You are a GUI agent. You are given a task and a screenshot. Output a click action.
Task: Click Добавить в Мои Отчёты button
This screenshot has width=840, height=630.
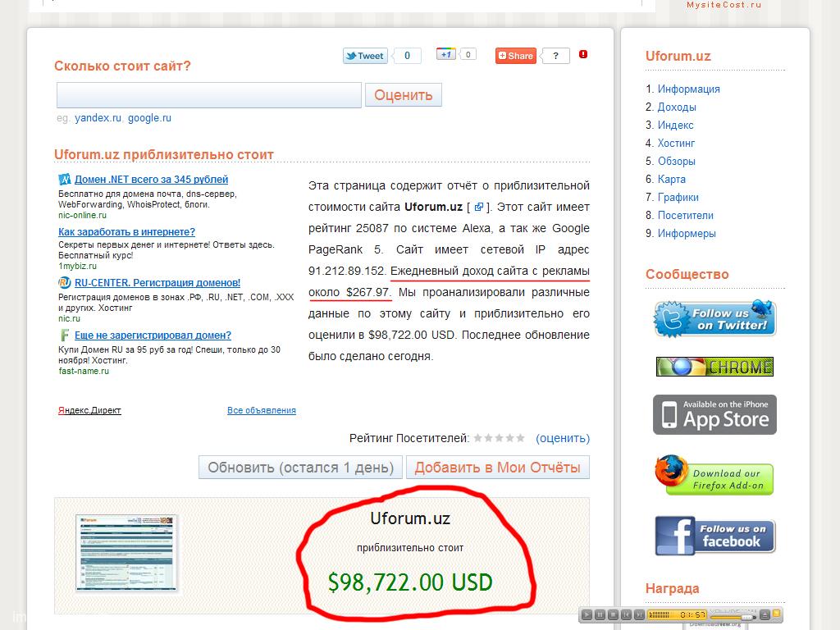point(498,467)
